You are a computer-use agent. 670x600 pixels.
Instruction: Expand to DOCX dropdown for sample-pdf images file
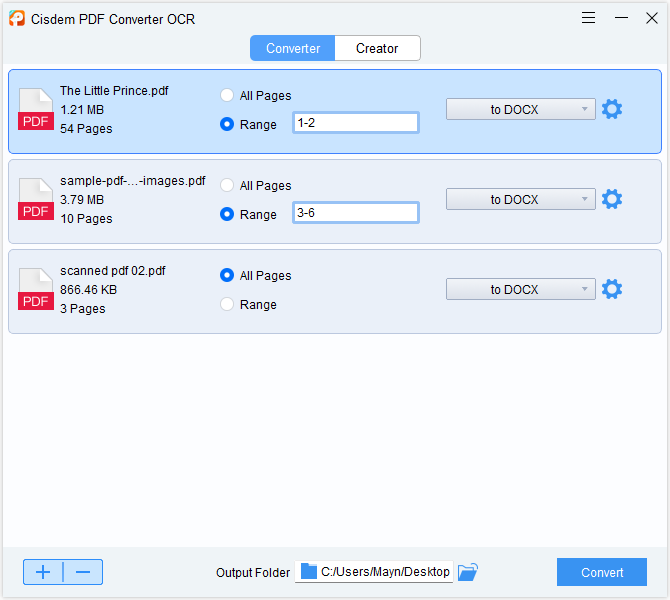pos(520,199)
